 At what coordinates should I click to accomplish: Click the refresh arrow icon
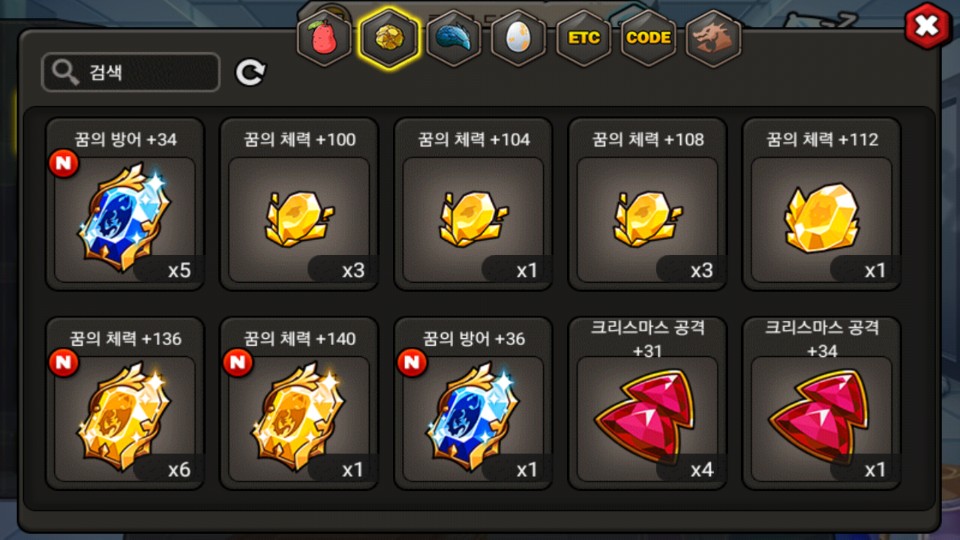click(x=250, y=72)
